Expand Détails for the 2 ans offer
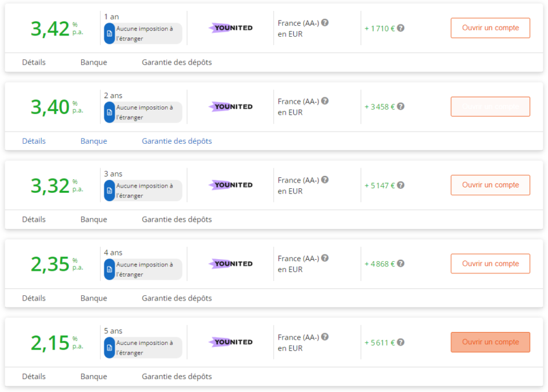The width and height of the screenshot is (548, 392). 34,141
